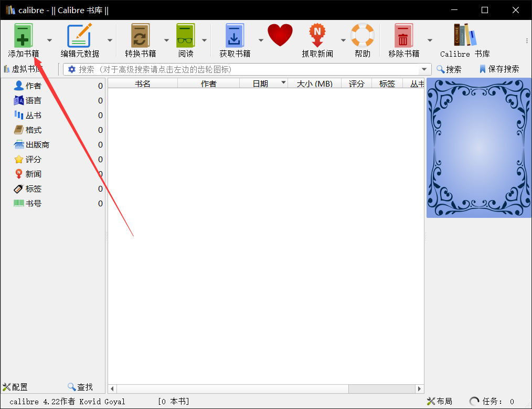Image resolution: width=532 pixels, height=409 pixels.
Task: Expand the 移除书籍 dropdown arrow
Action: [x=430, y=40]
